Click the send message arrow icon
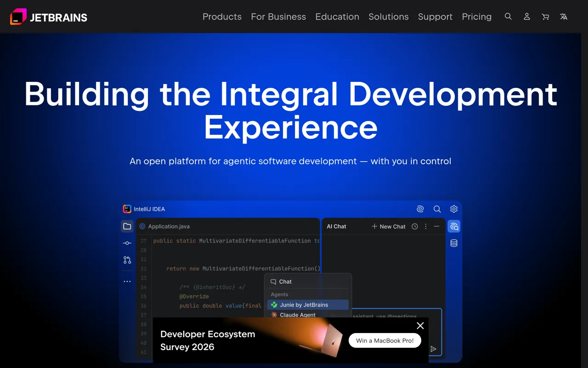Image resolution: width=588 pixels, height=368 pixels. click(x=433, y=349)
